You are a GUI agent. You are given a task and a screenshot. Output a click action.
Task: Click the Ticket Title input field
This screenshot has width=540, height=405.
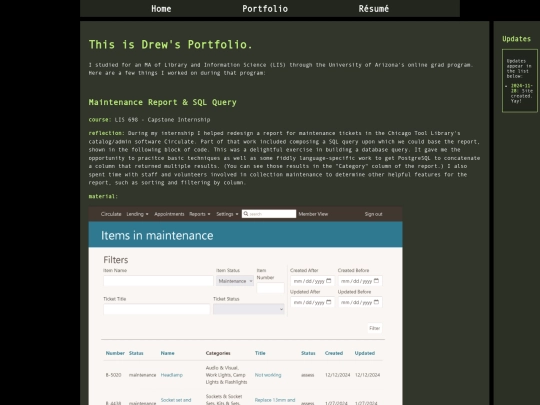click(x=156, y=309)
